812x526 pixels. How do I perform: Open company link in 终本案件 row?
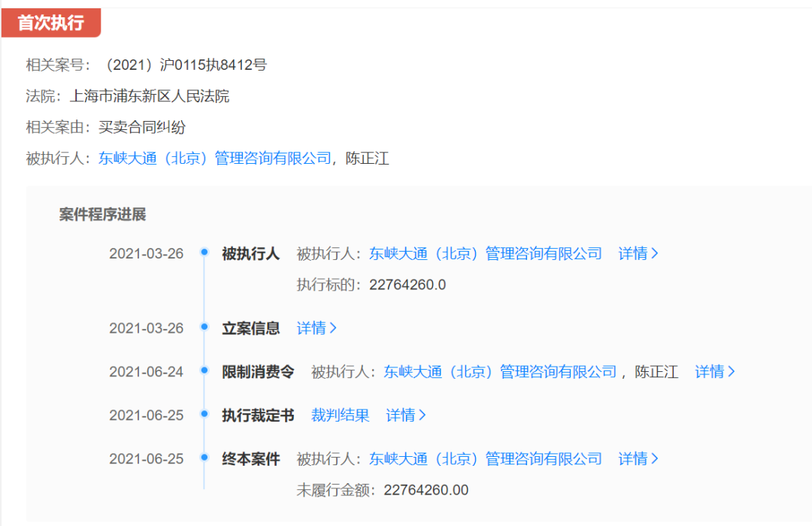[x=485, y=458]
